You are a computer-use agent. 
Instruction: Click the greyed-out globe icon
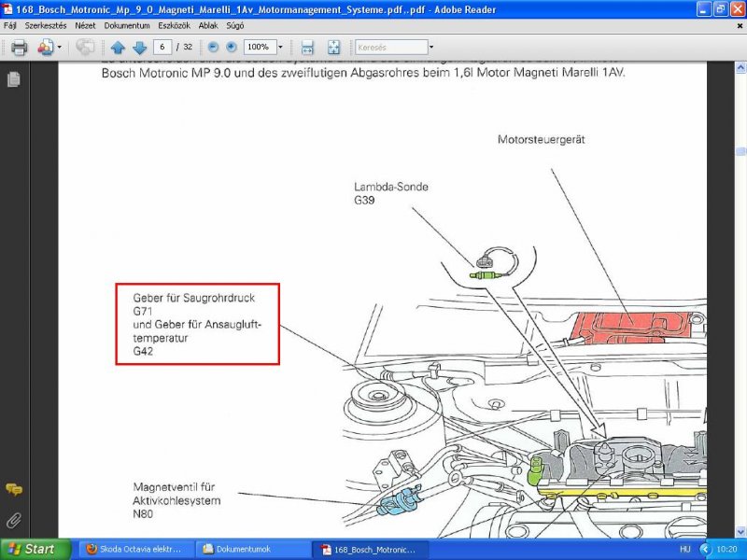[85, 48]
